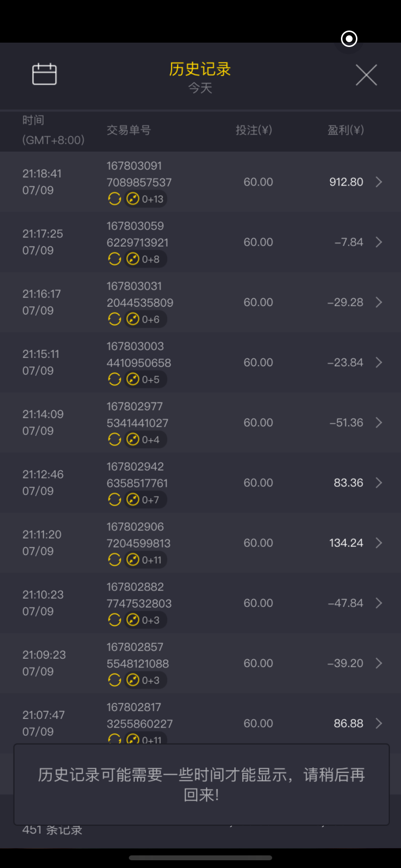Click the replay icon in the 21:12:46 row
The height and width of the screenshot is (868, 401).
tap(115, 499)
